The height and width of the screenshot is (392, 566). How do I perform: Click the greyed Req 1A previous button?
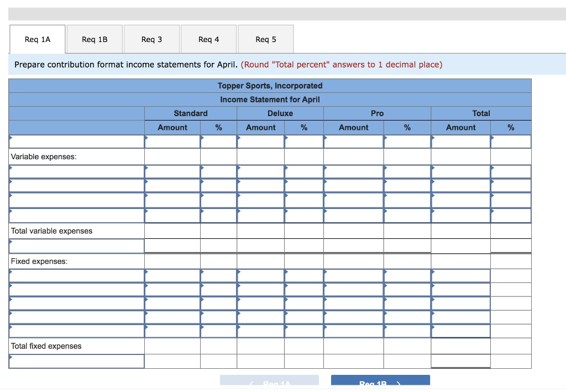[x=269, y=380]
